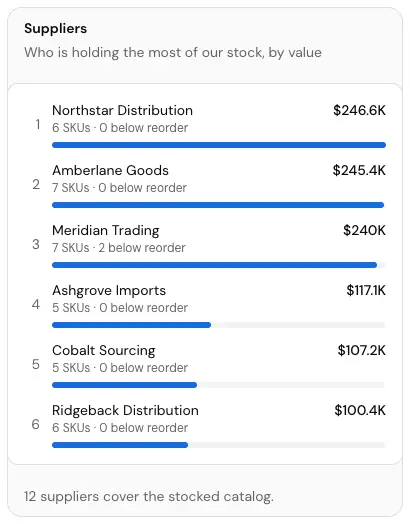The image size is (410, 524).
Task: Click the Northstar Distribution value bar
Action: (219, 145)
